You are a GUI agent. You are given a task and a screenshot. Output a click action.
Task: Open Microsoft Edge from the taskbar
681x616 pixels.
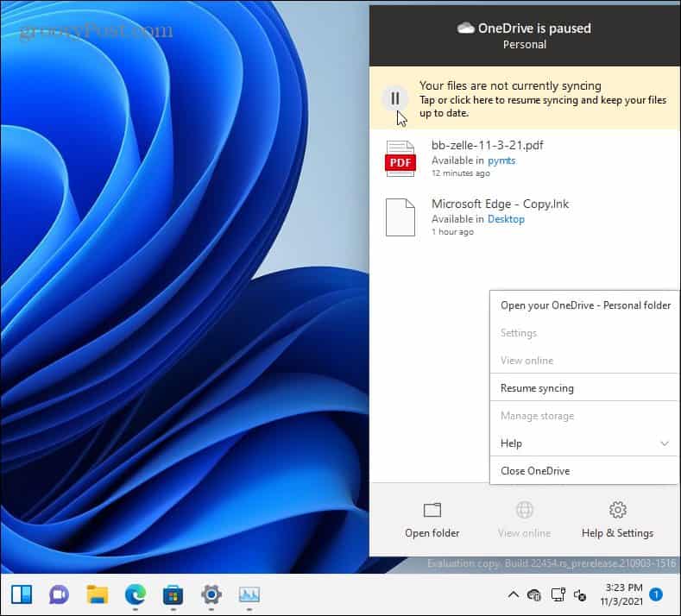pyautogui.click(x=135, y=594)
